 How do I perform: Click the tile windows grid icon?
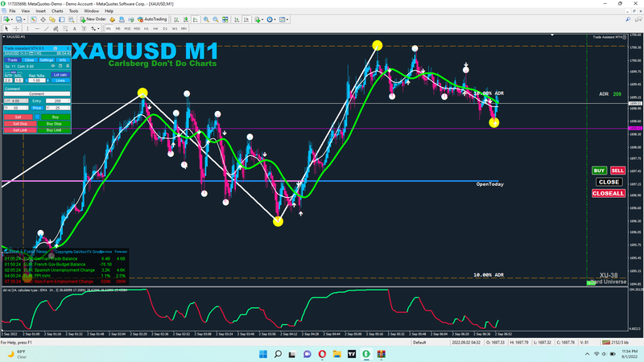(x=225, y=19)
